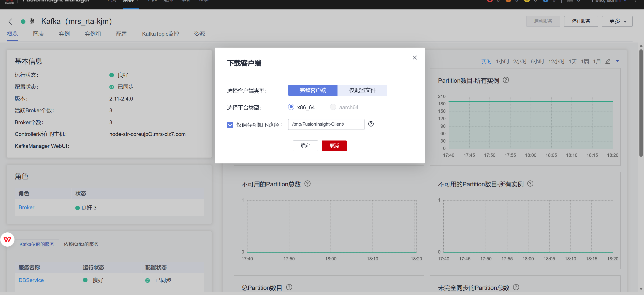
Task: Open the 更多 dropdown menu
Action: [617, 21]
